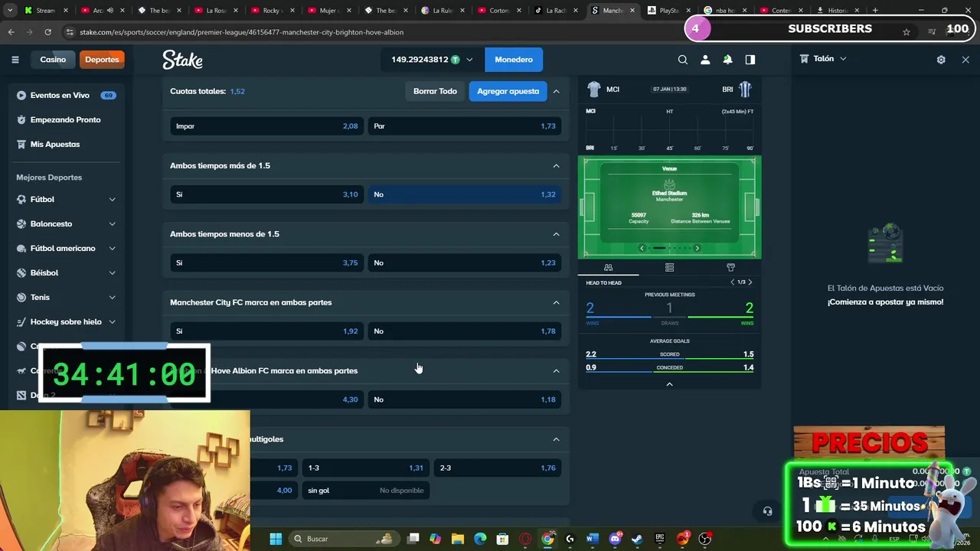Viewport: 980px width, 551px height.
Task: Click Borrar Todo button
Action: point(435,91)
